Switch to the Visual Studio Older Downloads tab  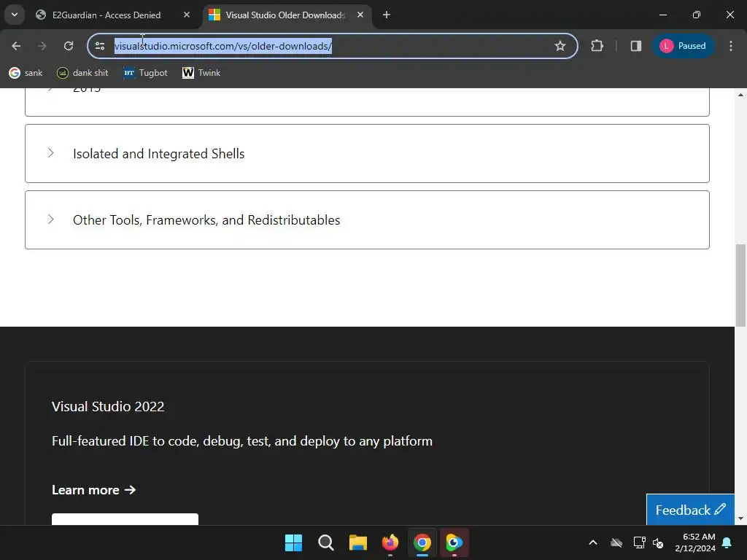click(285, 15)
